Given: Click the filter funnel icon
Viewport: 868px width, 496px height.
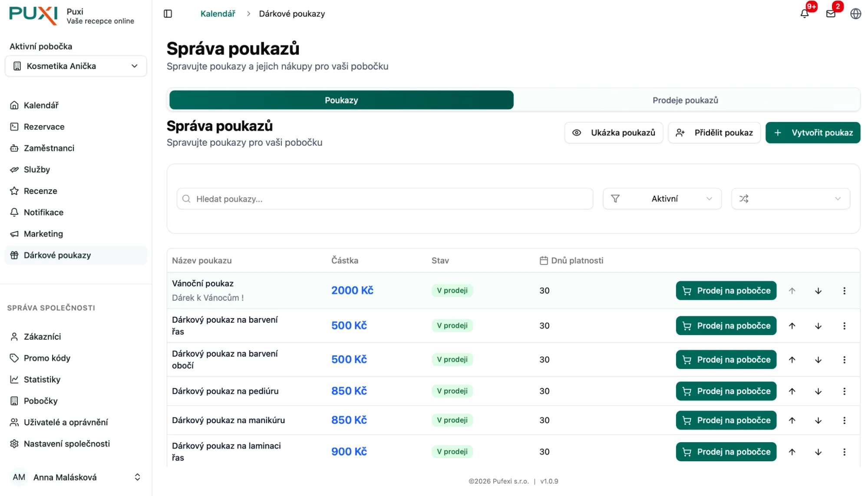Looking at the screenshot, I should tap(615, 198).
